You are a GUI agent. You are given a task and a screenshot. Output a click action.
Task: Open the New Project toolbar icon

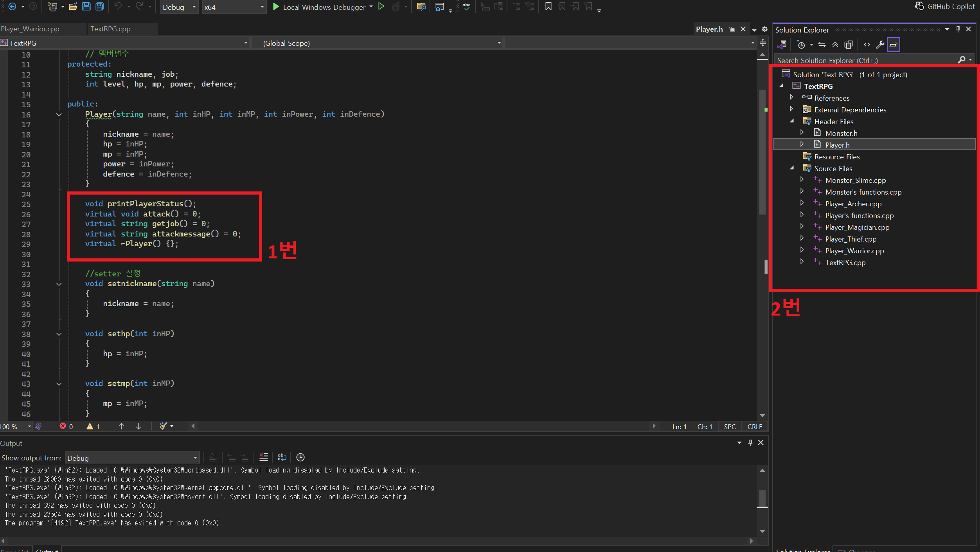[x=52, y=7]
